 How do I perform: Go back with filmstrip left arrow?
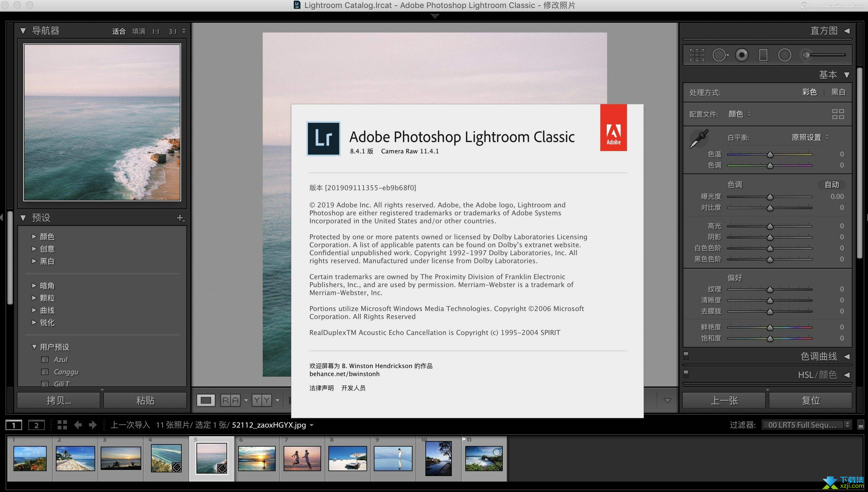(78, 425)
